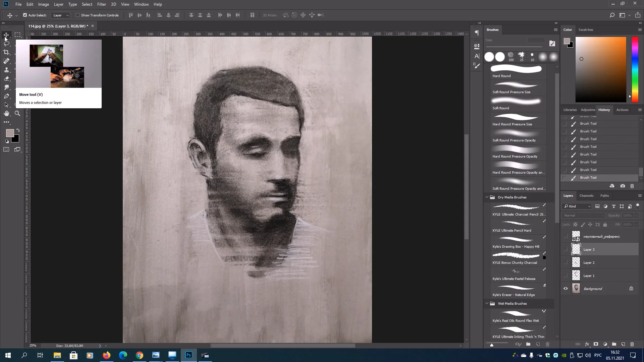Open the layer style fx menu
This screenshot has width=644, height=362.
point(587,344)
